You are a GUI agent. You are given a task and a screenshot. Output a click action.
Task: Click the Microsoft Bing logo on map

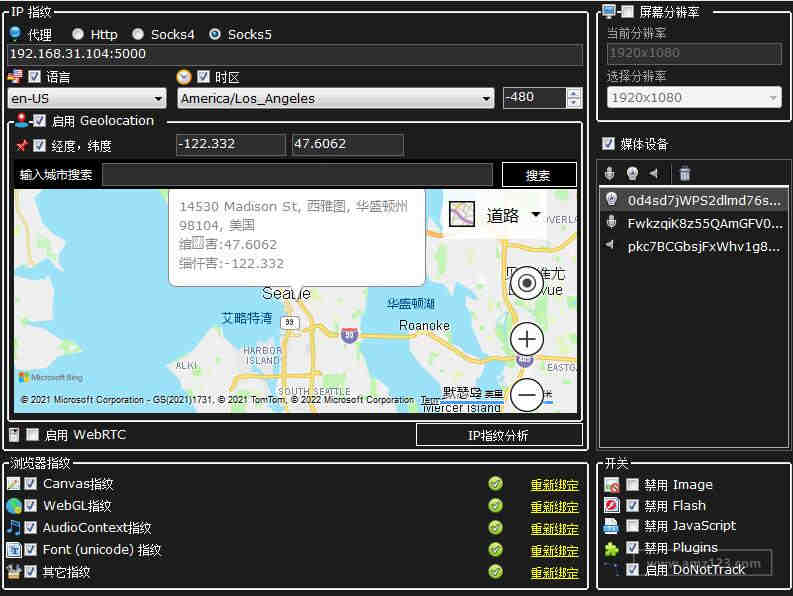click(51, 377)
